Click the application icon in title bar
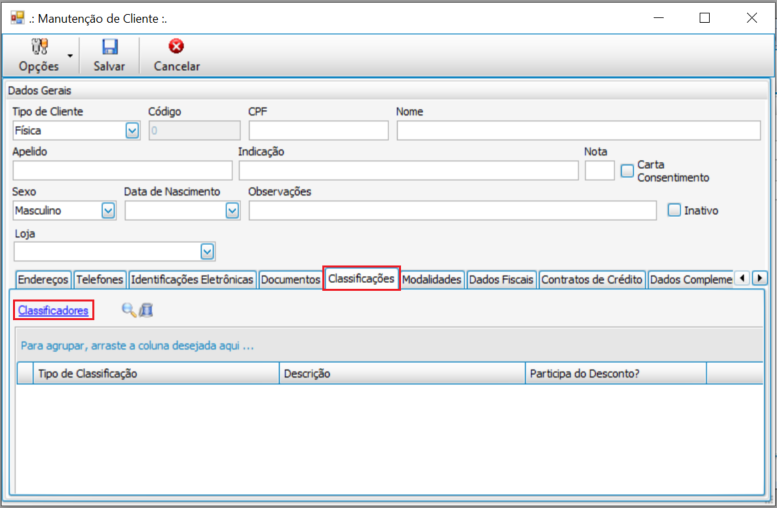Viewport: 777px width, 508px height. 17,18
